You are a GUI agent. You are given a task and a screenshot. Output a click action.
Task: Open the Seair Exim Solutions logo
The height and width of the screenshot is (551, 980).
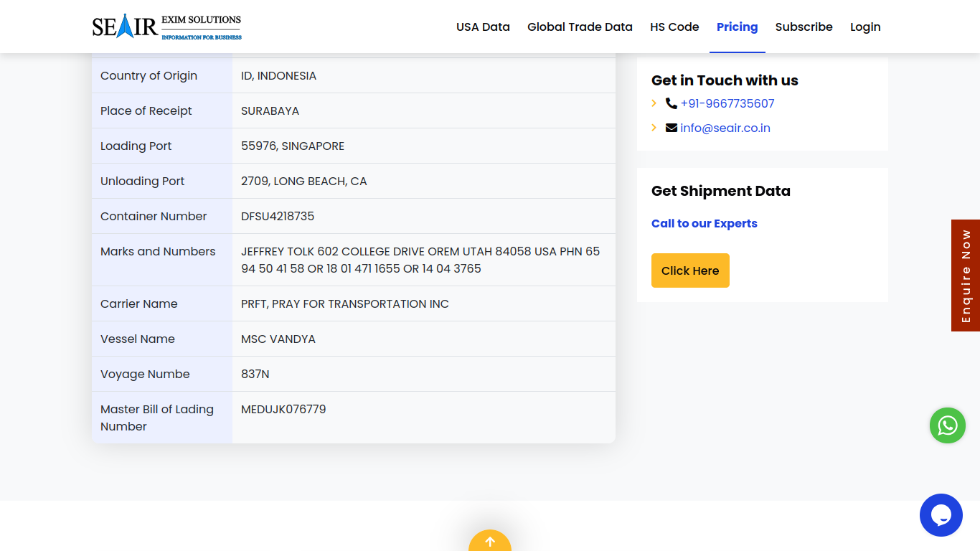point(166,27)
